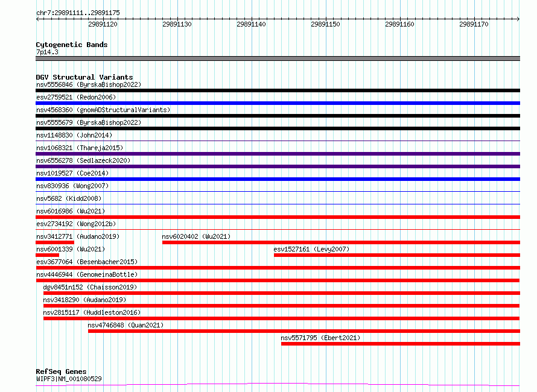Select variant nsv6001339 (Wu2021) label

71,249
